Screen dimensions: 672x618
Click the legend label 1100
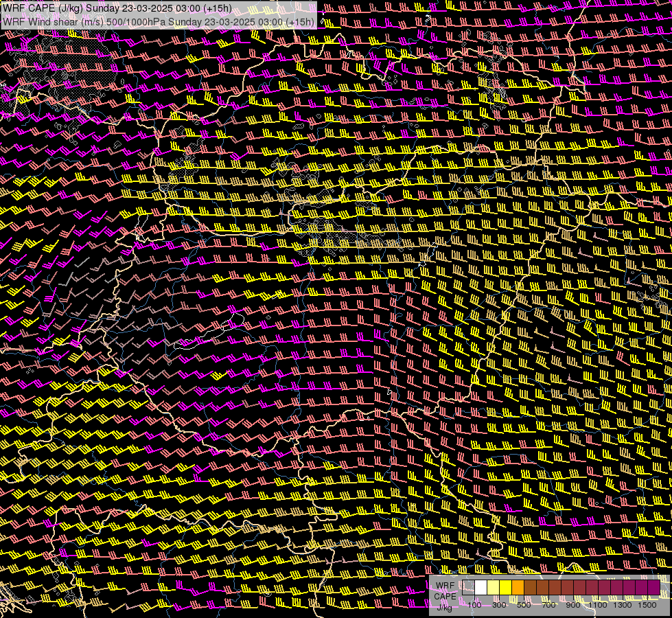pos(597,605)
